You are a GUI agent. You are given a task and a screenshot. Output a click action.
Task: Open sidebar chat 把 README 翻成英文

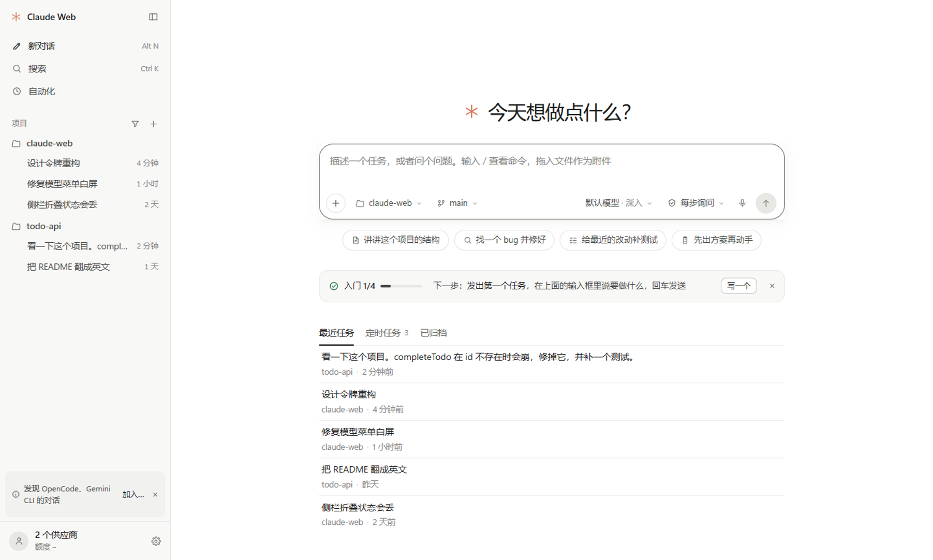coord(85,267)
